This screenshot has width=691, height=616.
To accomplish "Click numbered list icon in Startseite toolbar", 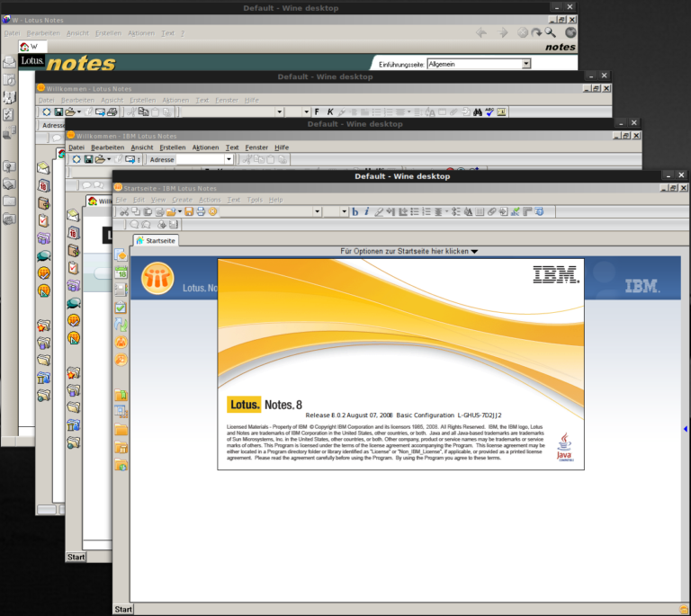I will [426, 212].
